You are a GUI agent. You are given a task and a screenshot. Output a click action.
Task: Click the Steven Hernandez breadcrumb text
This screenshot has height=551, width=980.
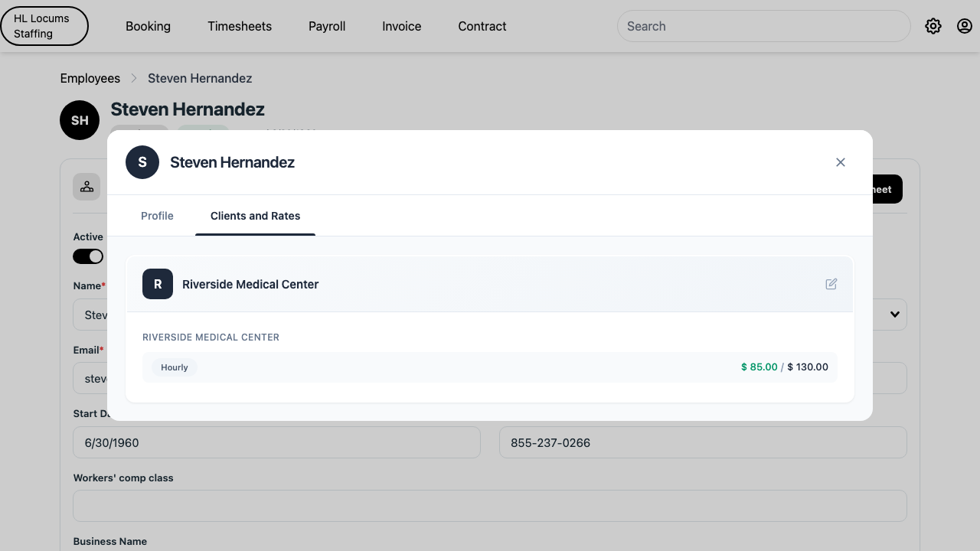(x=200, y=78)
